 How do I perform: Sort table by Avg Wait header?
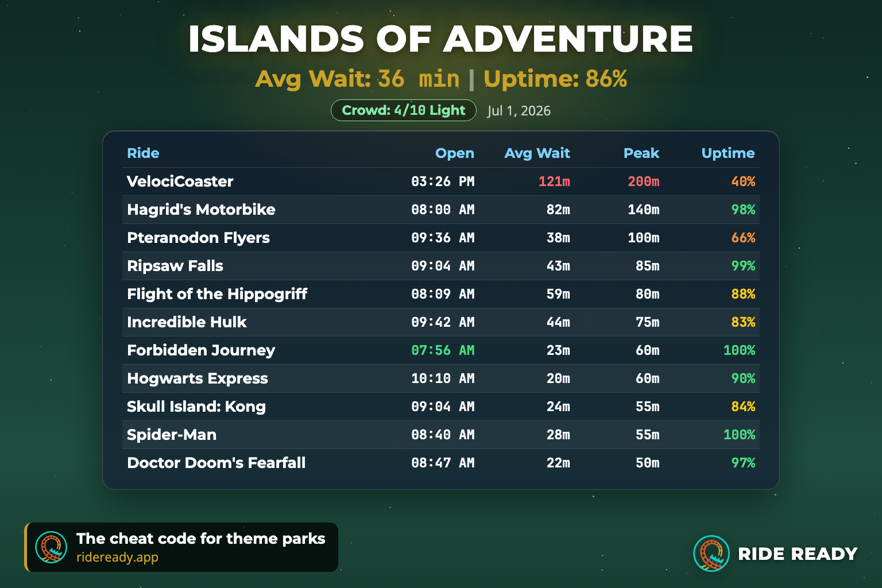point(537,153)
